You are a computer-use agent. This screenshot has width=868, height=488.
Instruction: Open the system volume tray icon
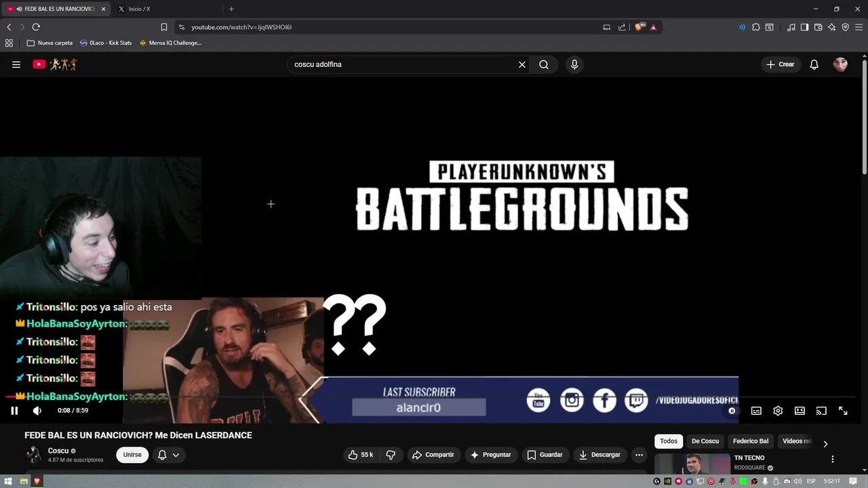point(797,481)
